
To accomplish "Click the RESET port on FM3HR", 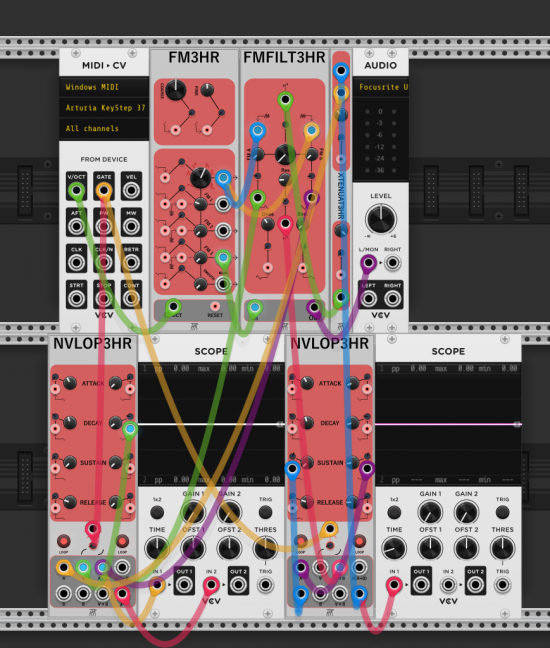I will (x=214, y=306).
